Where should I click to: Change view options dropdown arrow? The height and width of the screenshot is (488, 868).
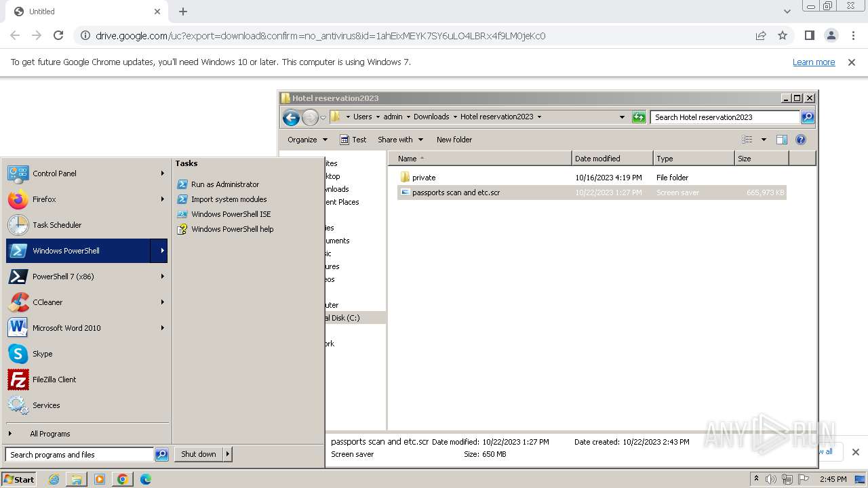coord(764,140)
